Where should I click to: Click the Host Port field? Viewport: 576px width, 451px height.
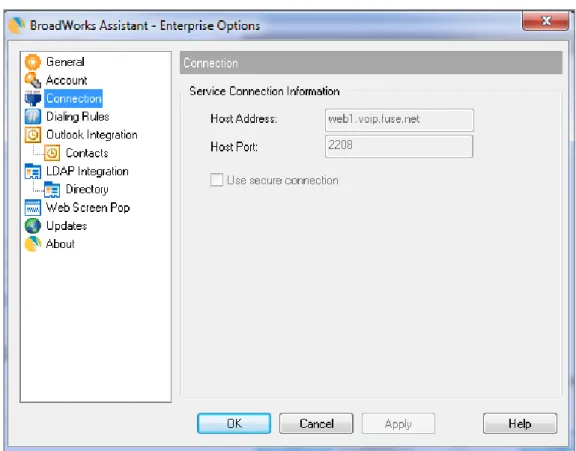(399, 147)
